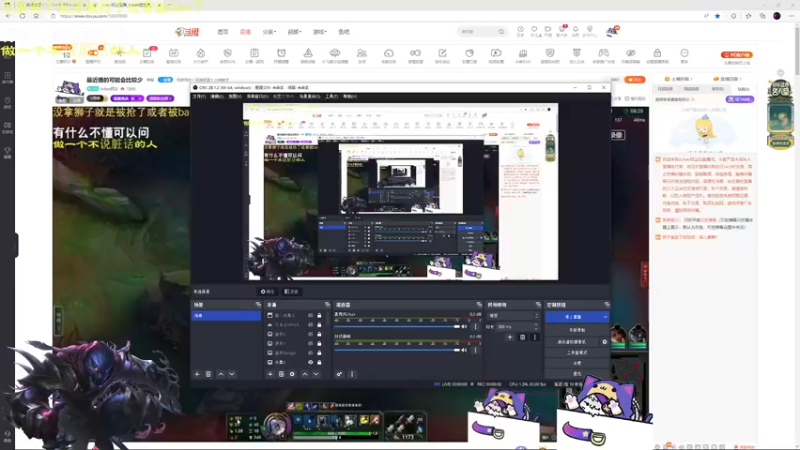
Task: Toggle visibility of second source in list
Action: click(310, 324)
